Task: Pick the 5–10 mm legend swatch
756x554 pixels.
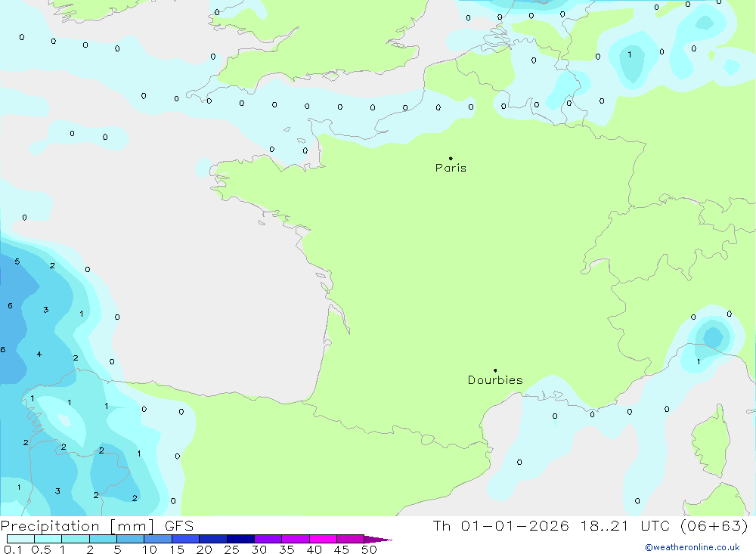Action: click(x=131, y=539)
